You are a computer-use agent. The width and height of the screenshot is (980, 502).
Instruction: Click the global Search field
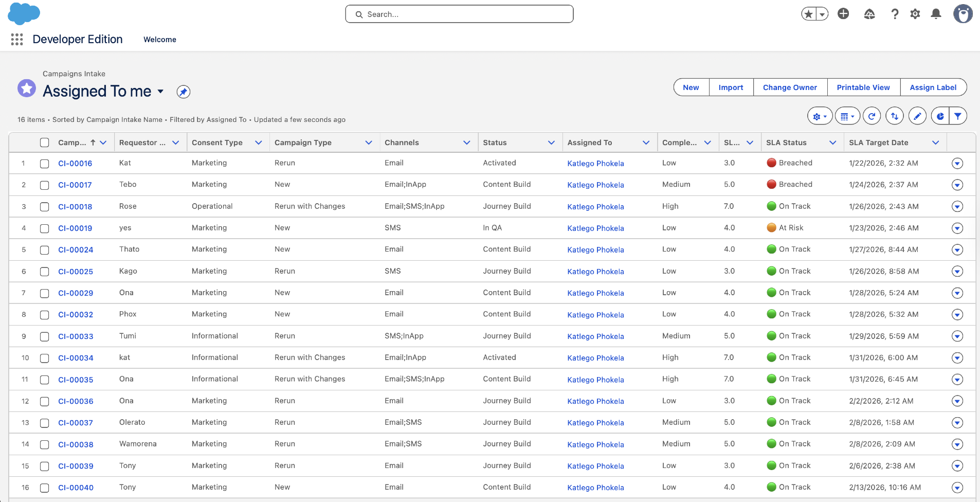pos(459,14)
